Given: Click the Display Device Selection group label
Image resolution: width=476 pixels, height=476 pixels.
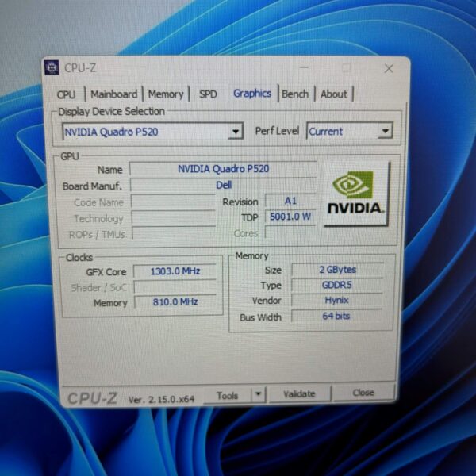Looking at the screenshot, I should 111,111.
